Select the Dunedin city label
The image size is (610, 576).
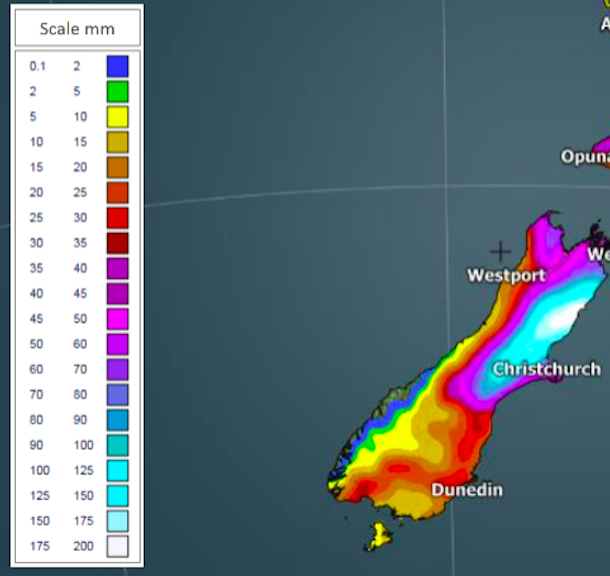[466, 490]
